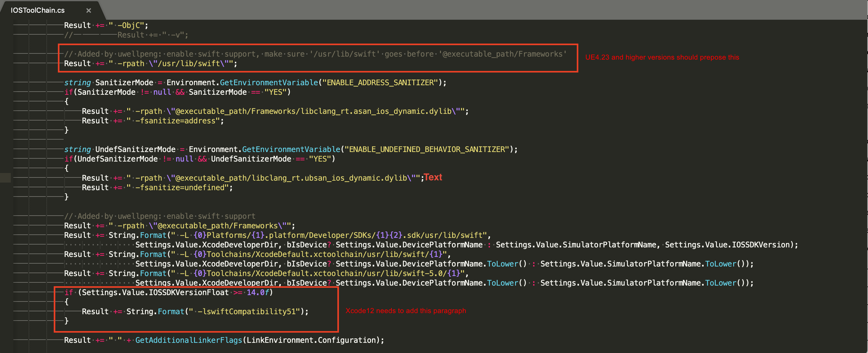Click the -fsanitize=address line
This screenshot has height=353, width=868.
tap(153, 121)
